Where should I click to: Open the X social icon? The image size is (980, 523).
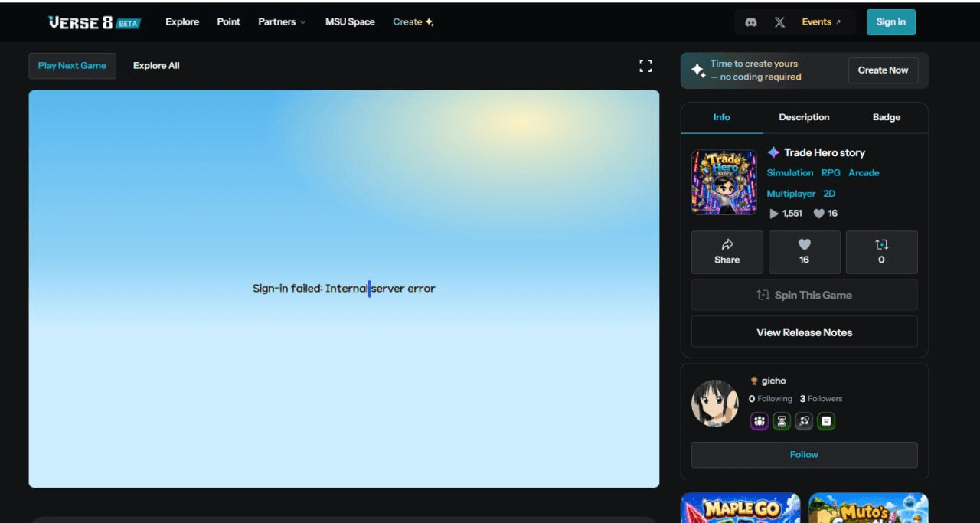pyautogui.click(x=779, y=22)
